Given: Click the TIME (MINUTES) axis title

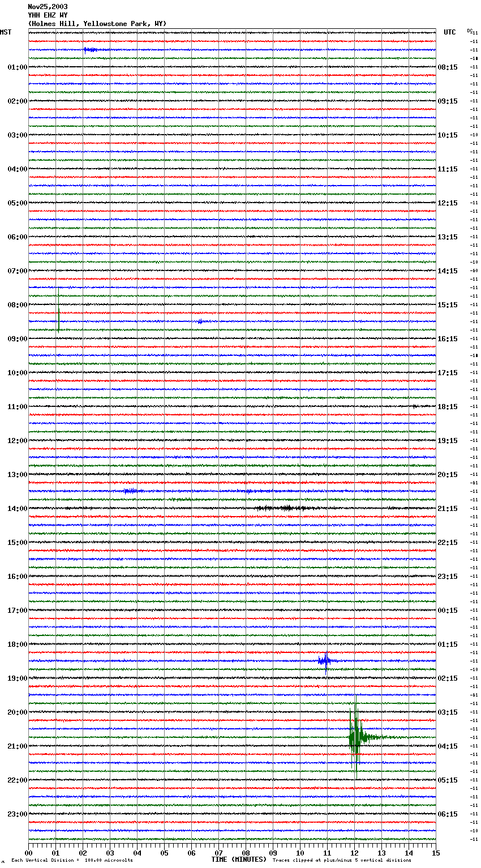Looking at the screenshot, I should pyautogui.click(x=239, y=860).
